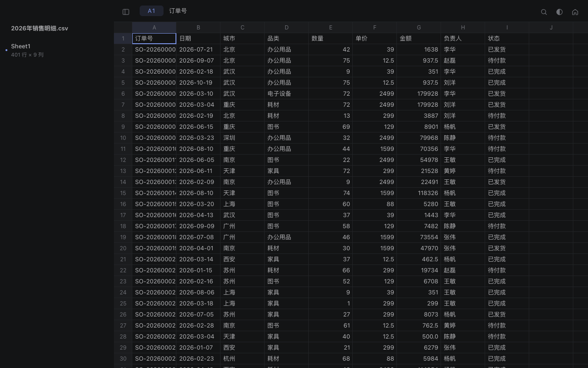Click the 状态 header cell
Screen dimensions: 588x368
[x=507, y=39]
